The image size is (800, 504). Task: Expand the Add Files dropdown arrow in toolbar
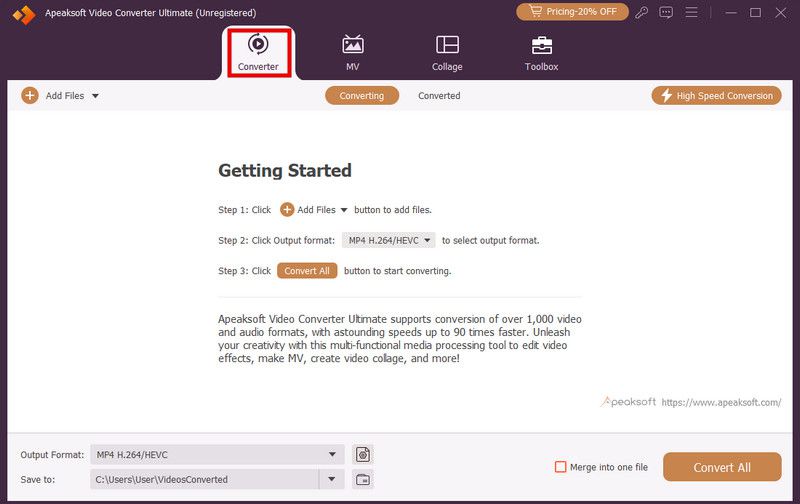coord(95,95)
